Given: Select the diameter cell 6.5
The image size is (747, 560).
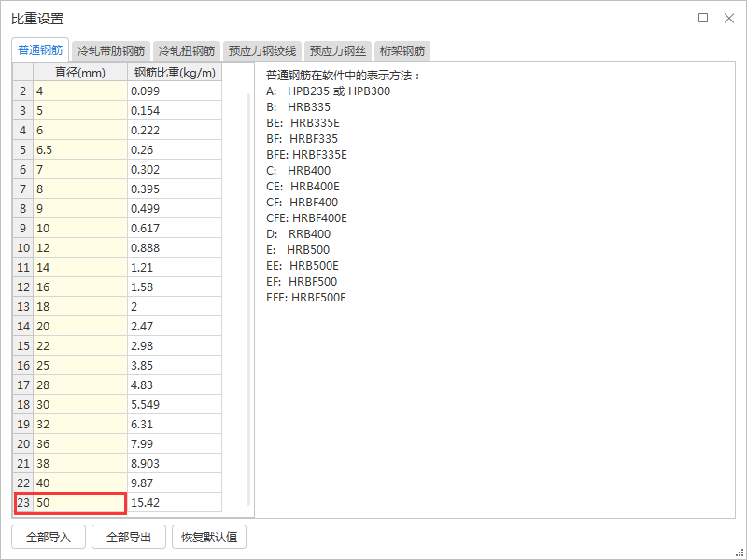Looking at the screenshot, I should 80,150.
